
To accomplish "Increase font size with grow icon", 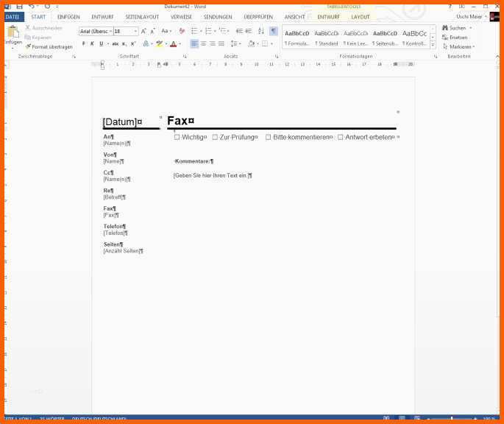I will tap(143, 31).
